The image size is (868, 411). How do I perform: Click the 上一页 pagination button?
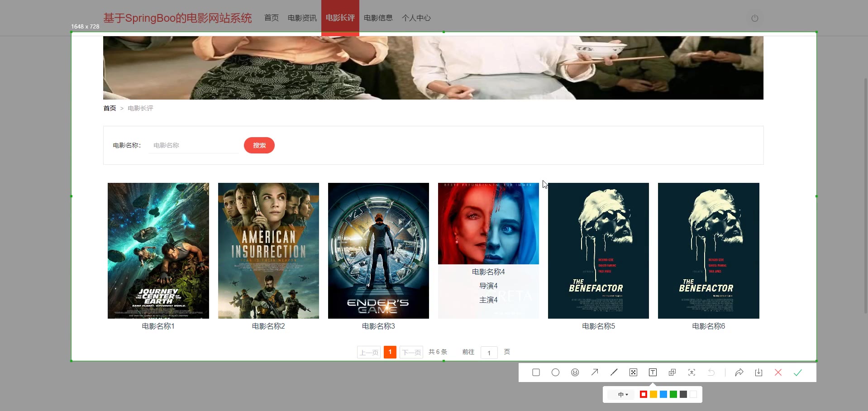click(x=369, y=352)
